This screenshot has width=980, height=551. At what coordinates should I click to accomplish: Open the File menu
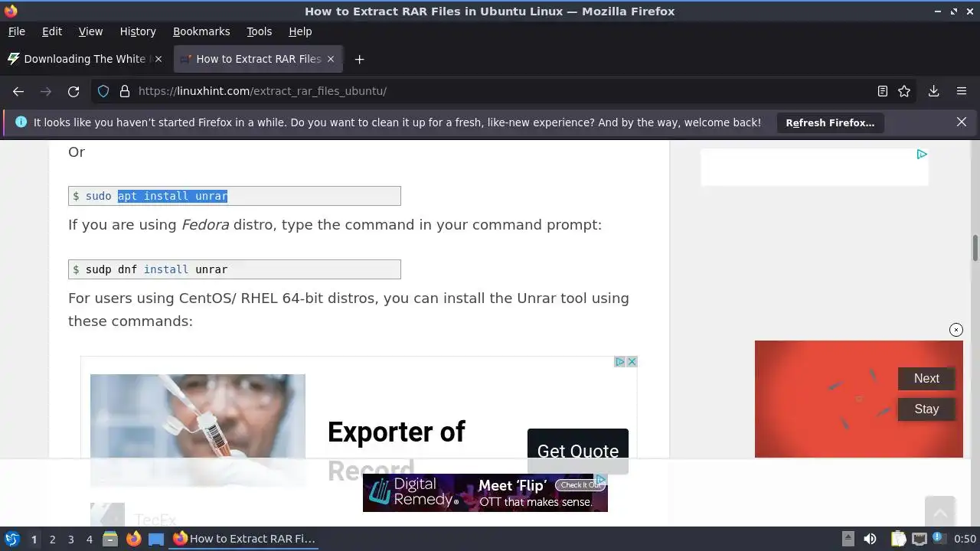[x=16, y=31]
